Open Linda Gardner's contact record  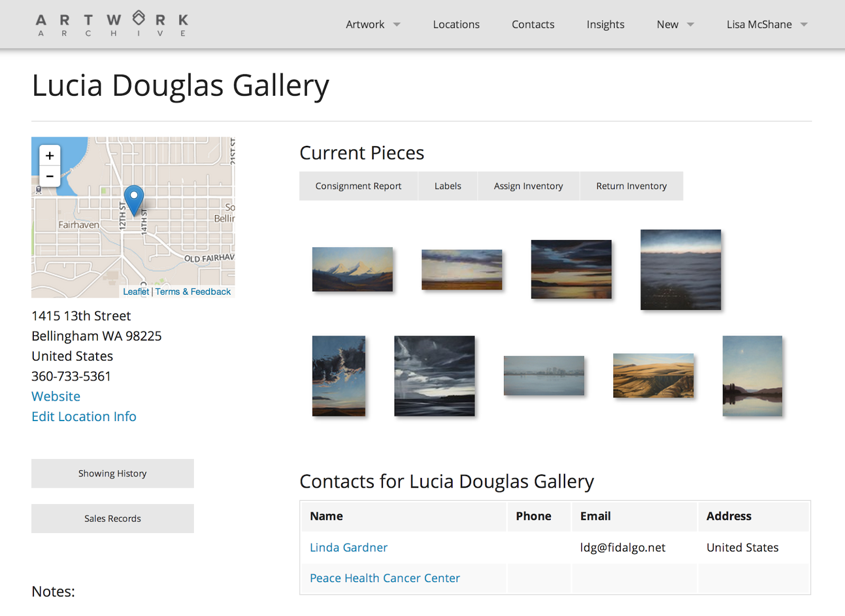tap(348, 547)
